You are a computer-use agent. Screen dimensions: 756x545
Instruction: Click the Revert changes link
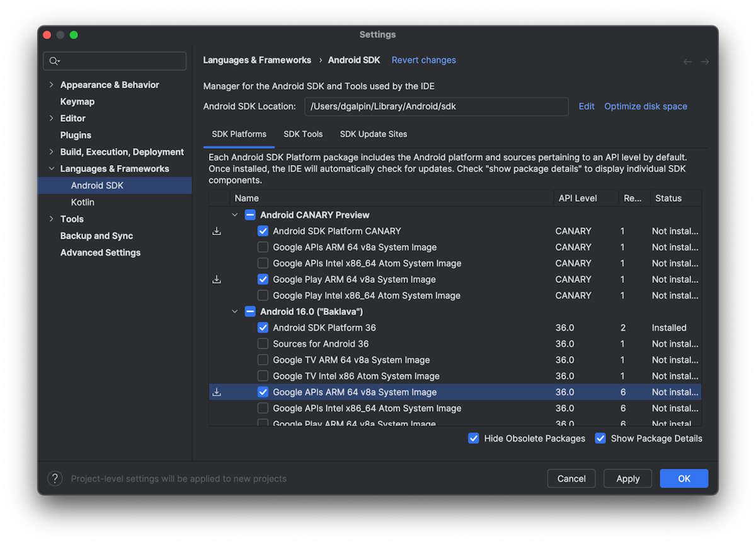[x=423, y=60]
